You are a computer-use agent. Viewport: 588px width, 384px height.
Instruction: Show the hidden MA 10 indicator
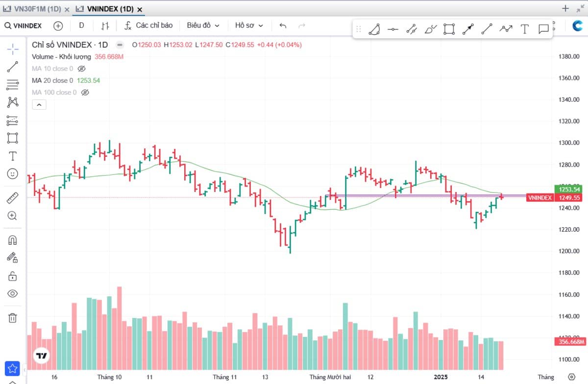pos(82,69)
